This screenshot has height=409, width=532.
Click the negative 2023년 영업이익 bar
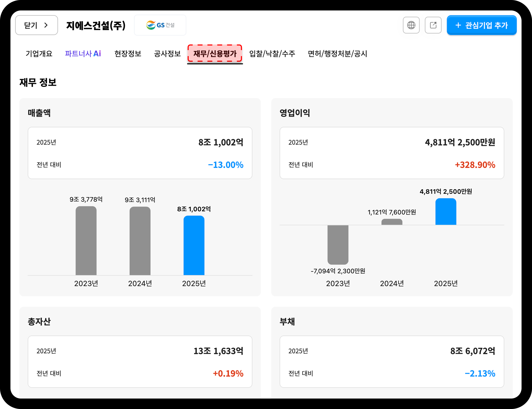click(x=338, y=245)
